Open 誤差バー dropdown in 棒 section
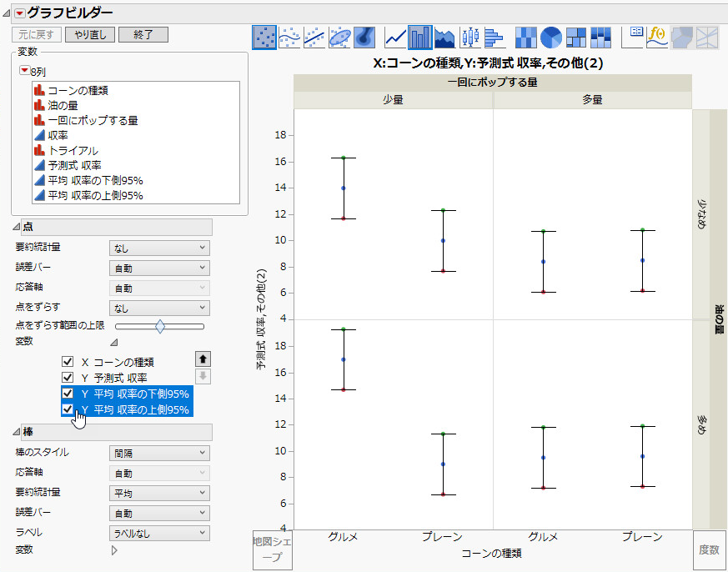Viewport: 728px width, 572px height. pyautogui.click(x=160, y=513)
